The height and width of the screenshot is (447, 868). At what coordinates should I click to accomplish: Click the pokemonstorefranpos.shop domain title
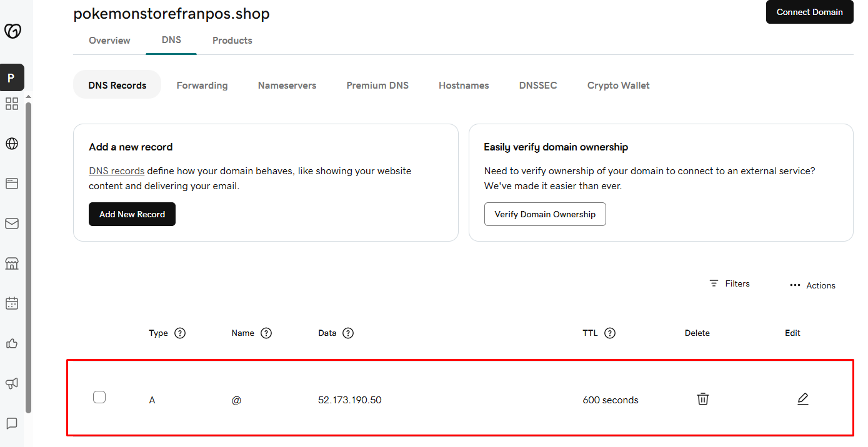(x=172, y=14)
